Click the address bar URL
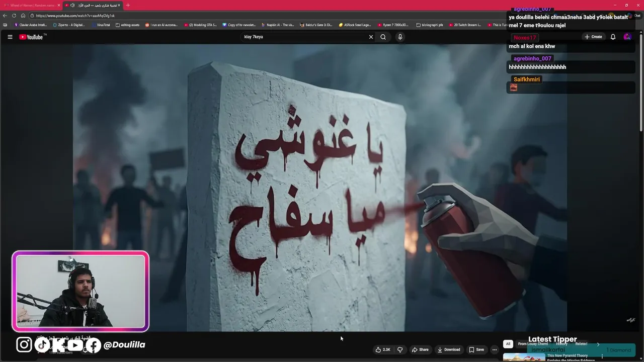 tap(75, 16)
